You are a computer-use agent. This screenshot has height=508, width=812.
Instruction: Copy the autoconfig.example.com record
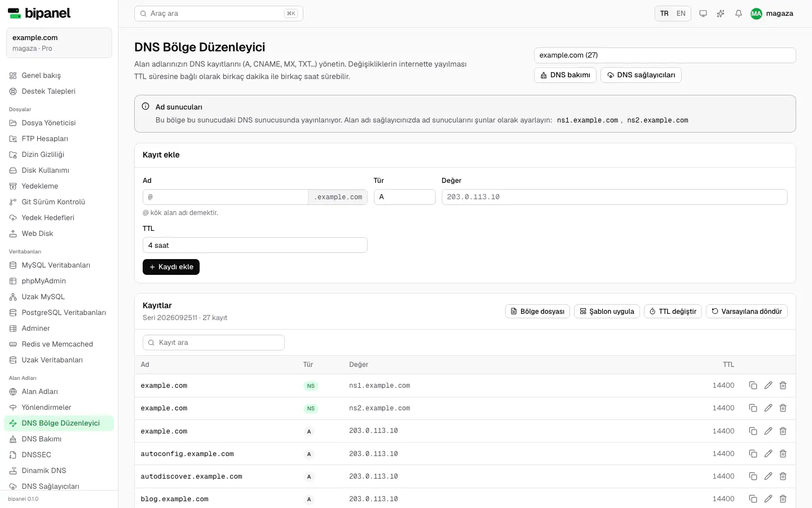tap(753, 454)
